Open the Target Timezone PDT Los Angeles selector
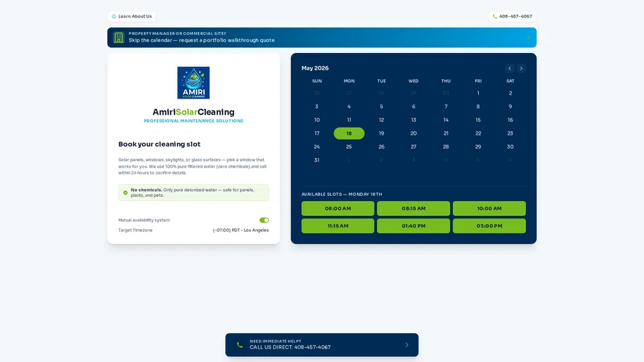Viewport: 644px width, 362px height. (x=241, y=230)
